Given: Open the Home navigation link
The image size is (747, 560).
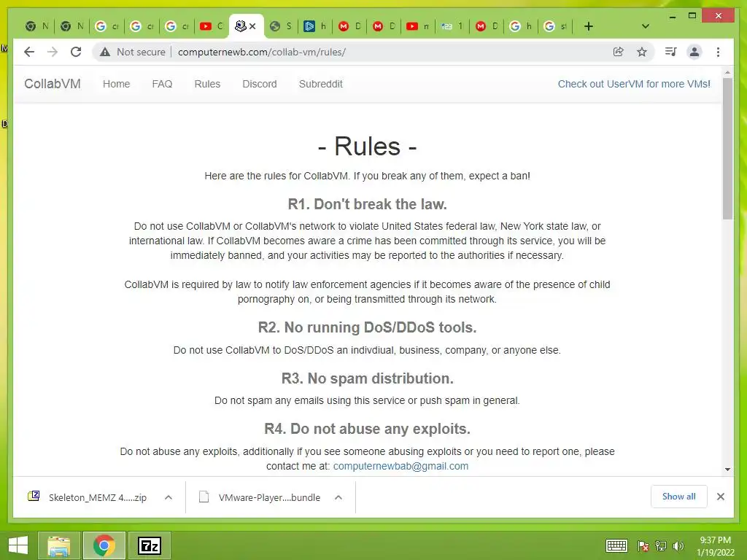Looking at the screenshot, I should click(x=116, y=84).
